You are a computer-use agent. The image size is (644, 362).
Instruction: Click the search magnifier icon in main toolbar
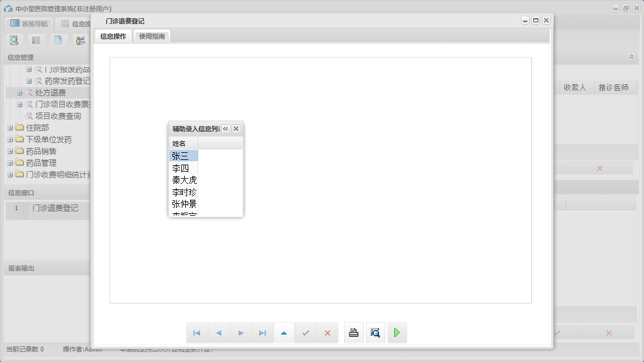point(14,40)
